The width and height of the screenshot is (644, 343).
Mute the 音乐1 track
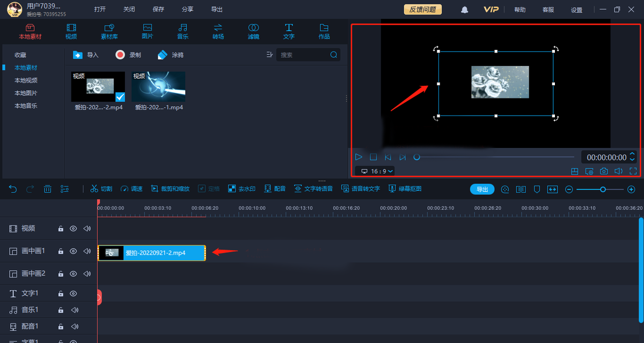[x=75, y=310]
